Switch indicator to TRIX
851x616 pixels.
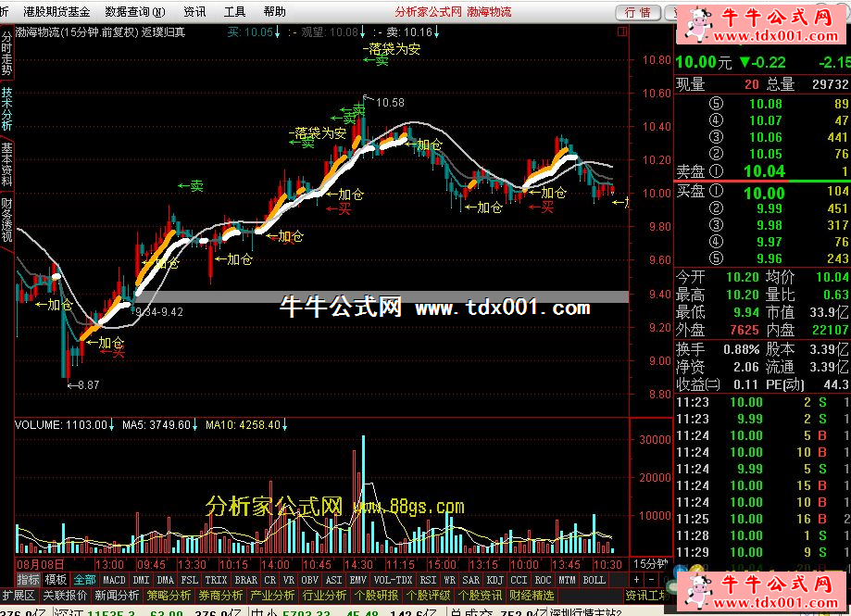tap(216, 580)
